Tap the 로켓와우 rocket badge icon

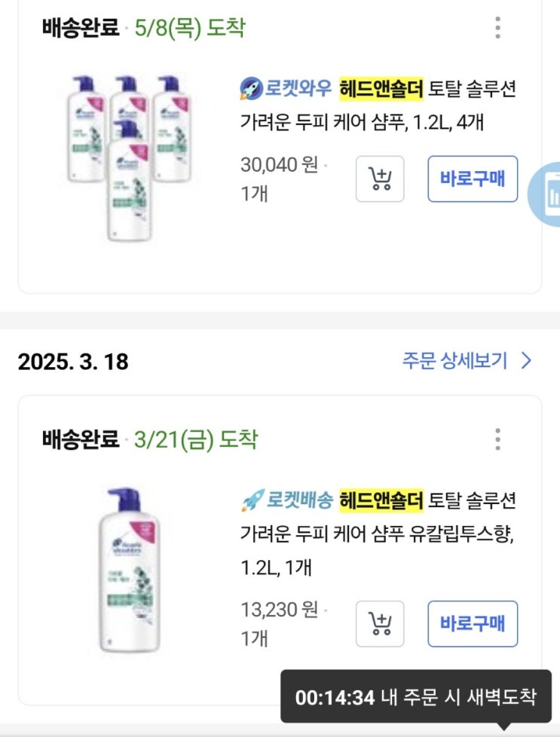[251, 89]
